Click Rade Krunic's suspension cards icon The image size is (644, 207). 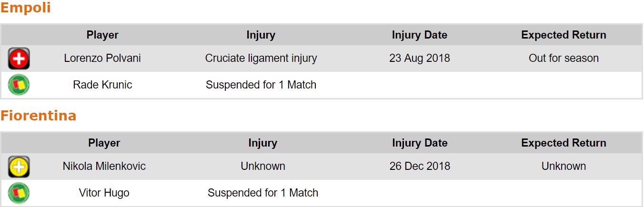point(19,85)
